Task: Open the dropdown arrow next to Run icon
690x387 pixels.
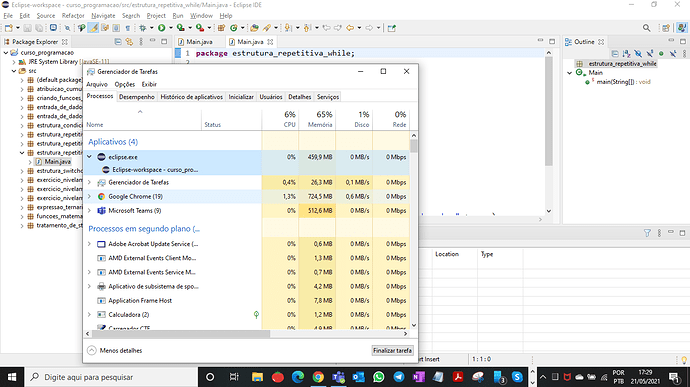Action: coord(171,28)
